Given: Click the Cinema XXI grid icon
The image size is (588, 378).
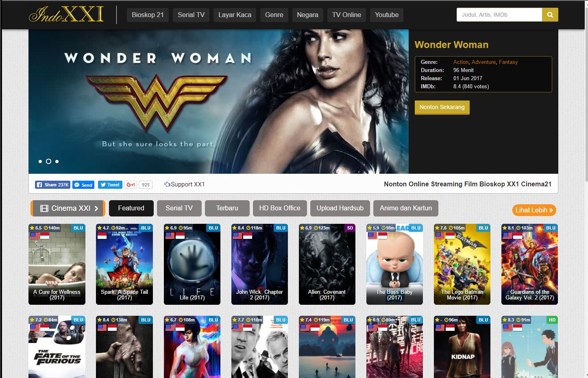Looking at the screenshot, I should click(45, 208).
